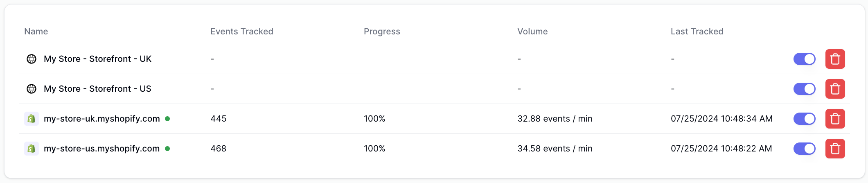Click the globe icon for Storefront - UK
This screenshot has width=868, height=183.
32,59
